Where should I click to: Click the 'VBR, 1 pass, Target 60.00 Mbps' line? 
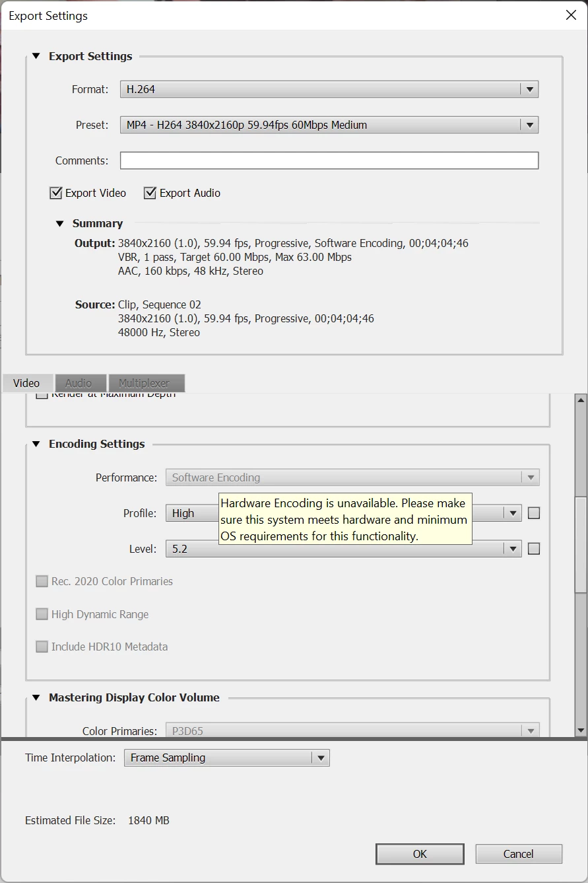(x=235, y=257)
